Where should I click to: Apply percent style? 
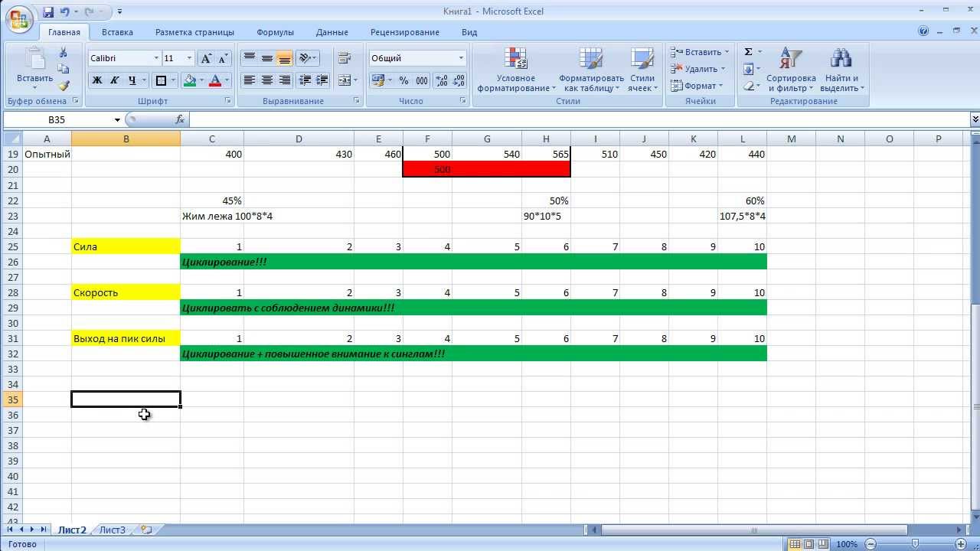tap(404, 80)
